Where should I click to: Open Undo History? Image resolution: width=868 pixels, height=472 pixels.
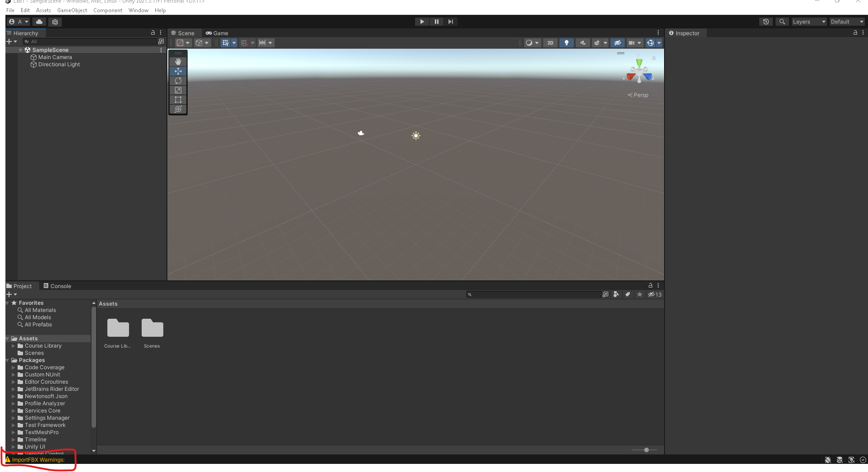[x=766, y=22]
